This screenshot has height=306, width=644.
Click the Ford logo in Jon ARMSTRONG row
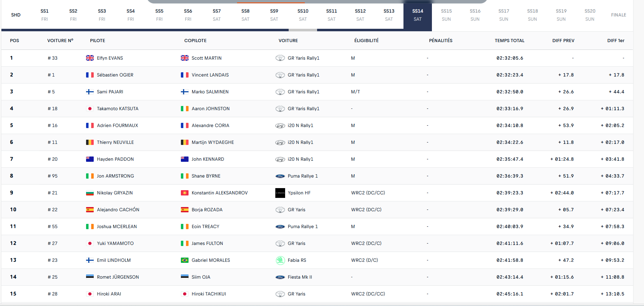(x=280, y=176)
